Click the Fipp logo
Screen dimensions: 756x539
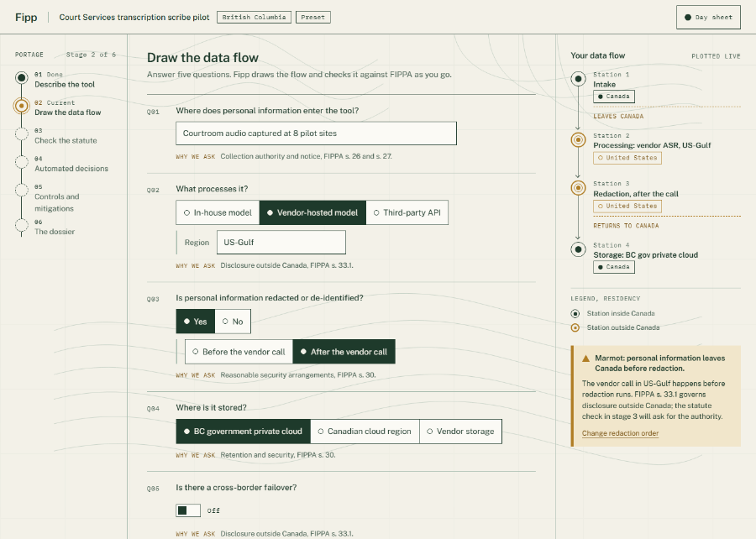coord(26,18)
